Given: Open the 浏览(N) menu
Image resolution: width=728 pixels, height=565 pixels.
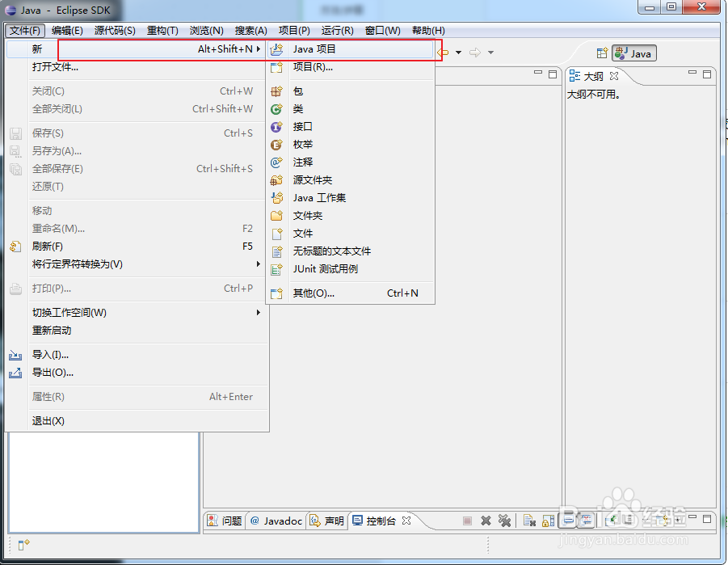Looking at the screenshot, I should (207, 31).
